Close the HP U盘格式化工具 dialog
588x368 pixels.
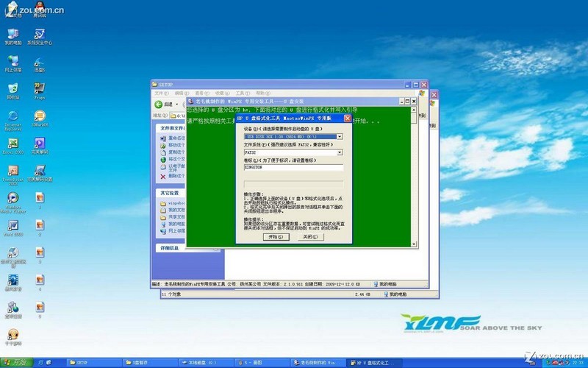click(x=347, y=118)
